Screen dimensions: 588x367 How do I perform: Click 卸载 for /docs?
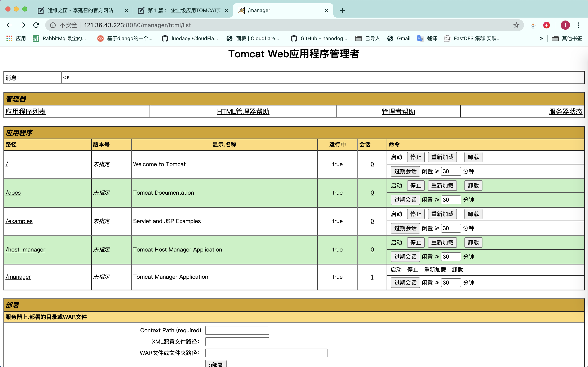pyautogui.click(x=473, y=185)
